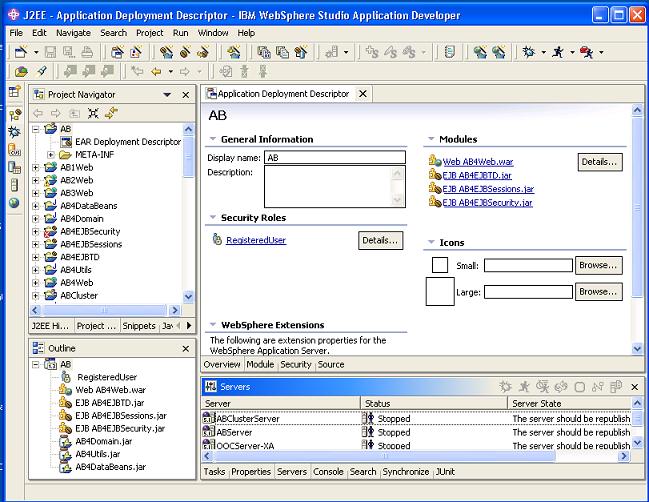This screenshot has width=649, height=502.
Task: Click the New wizard toolbar icon
Action: [21, 52]
